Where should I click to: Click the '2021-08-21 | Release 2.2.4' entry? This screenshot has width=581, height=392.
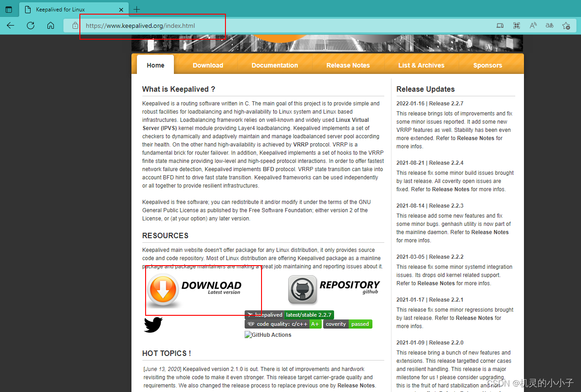pos(430,163)
